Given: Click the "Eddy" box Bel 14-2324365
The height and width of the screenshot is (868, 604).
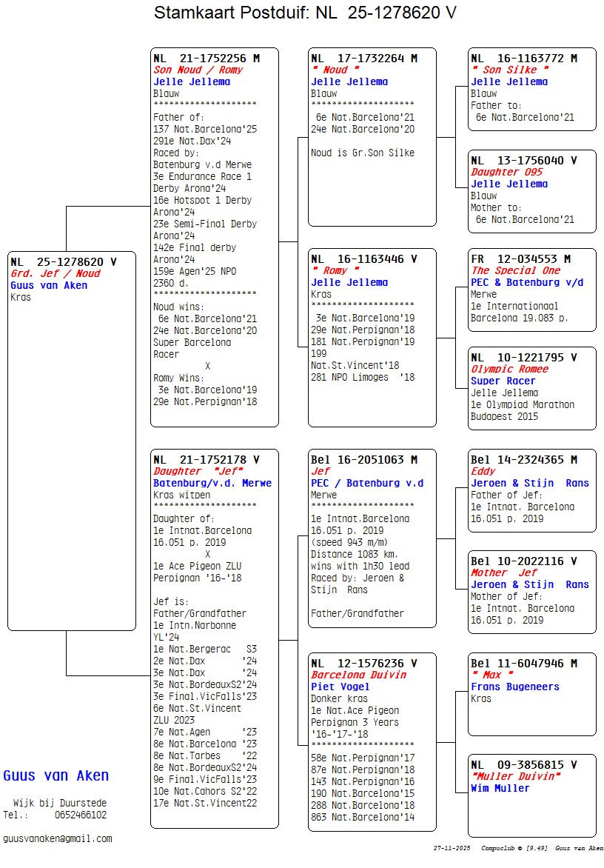Looking at the screenshot, I should coord(531,490).
